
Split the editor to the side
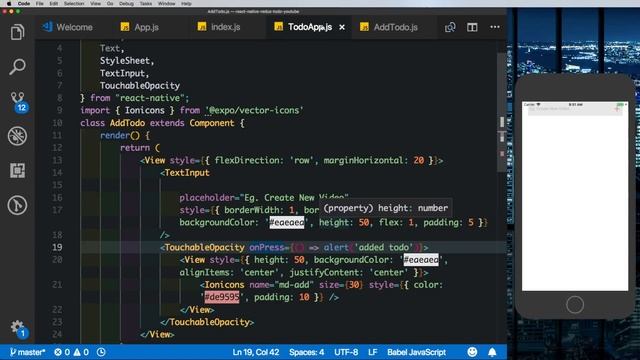(472, 27)
